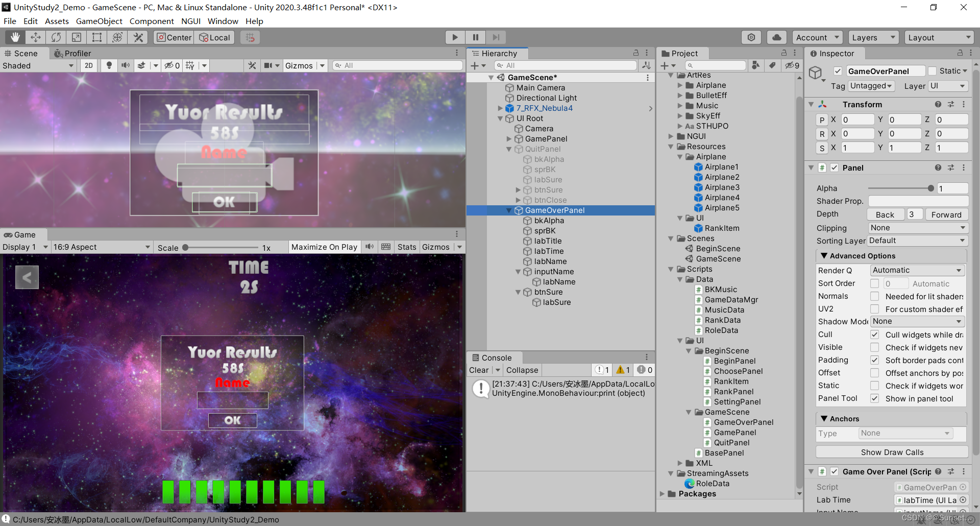980x526 pixels.
Task: Clear the Console
Action: (479, 370)
